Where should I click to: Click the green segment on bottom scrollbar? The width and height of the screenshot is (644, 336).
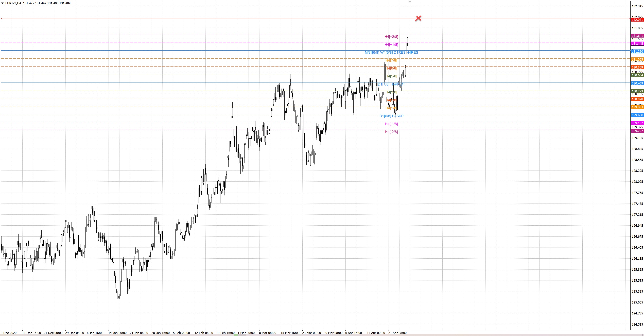[236, 335]
